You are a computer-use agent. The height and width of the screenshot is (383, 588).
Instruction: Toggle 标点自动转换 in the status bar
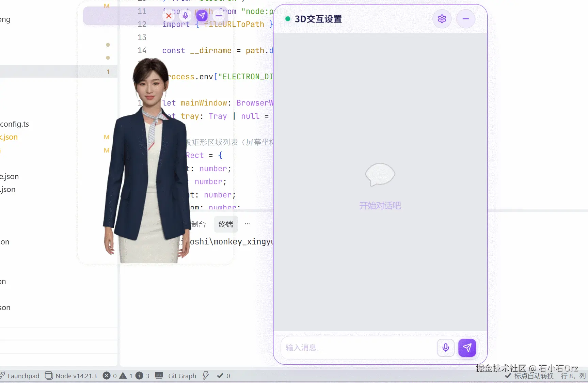point(530,376)
